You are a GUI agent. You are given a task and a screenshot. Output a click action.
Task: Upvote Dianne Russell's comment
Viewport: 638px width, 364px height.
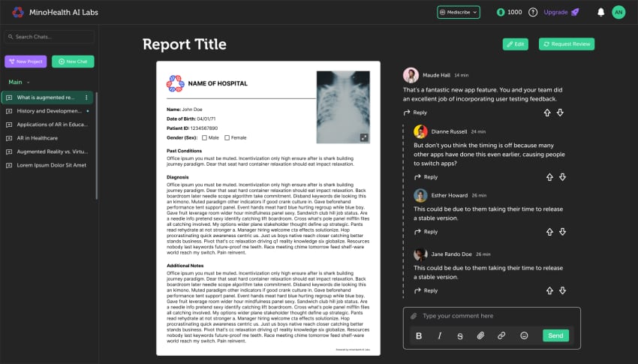(549, 177)
